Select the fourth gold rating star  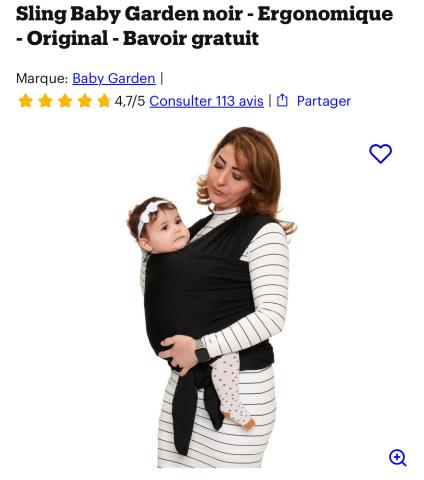pos(84,101)
